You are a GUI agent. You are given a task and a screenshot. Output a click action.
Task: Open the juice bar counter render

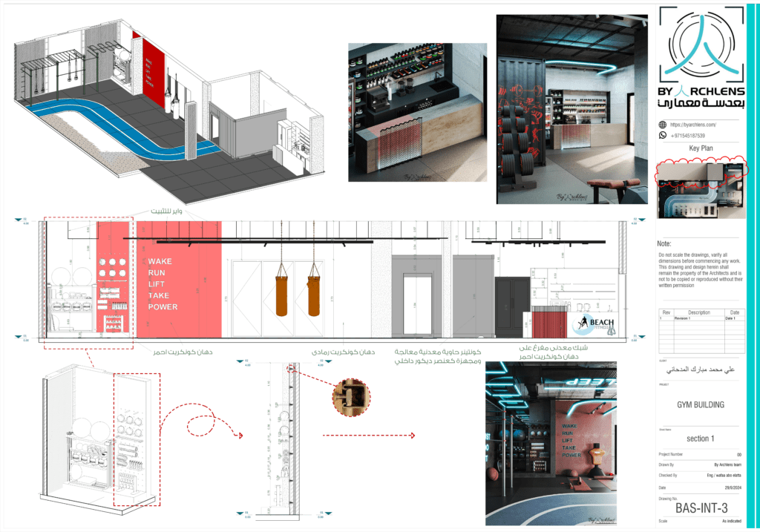point(417,111)
